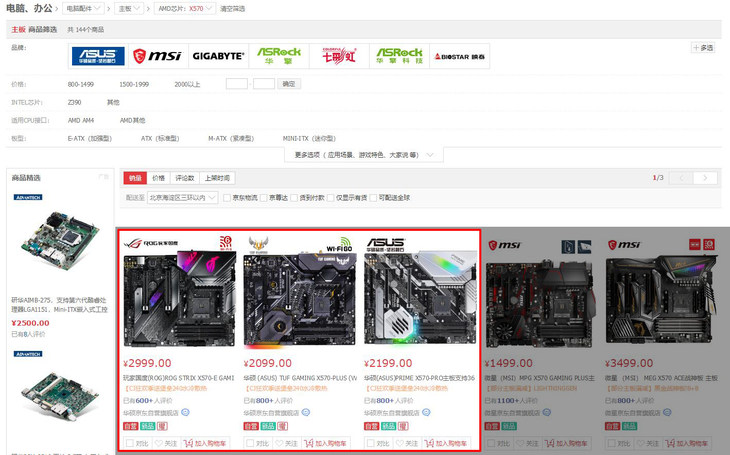The height and width of the screenshot is (455, 730).
Task: Tick the 可配送全球 checkbox
Action: [373, 198]
